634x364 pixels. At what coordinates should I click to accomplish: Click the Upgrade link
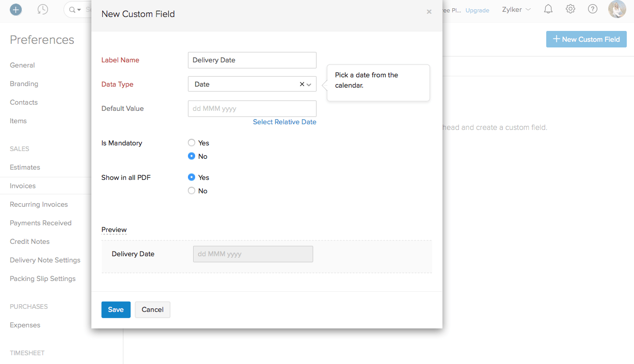coord(477,10)
